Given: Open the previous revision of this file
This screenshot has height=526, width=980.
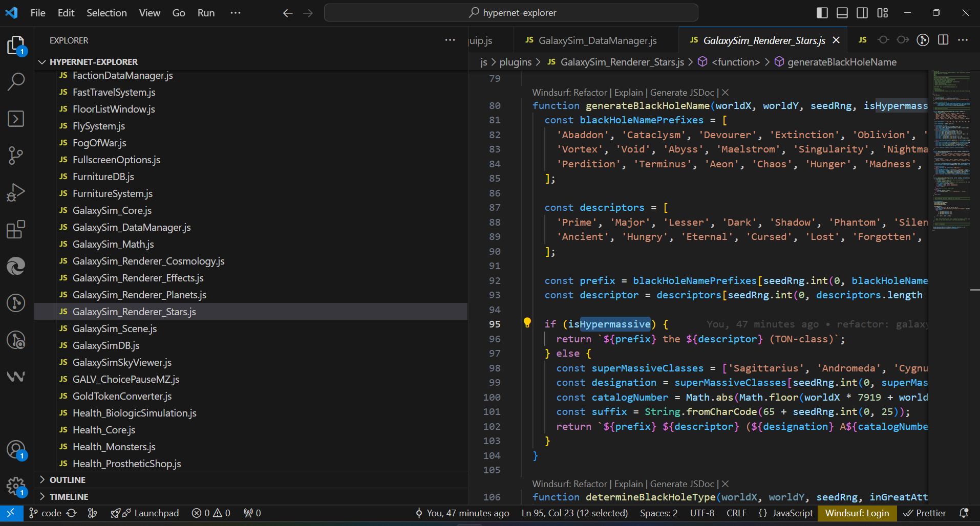Looking at the screenshot, I should point(883,40).
